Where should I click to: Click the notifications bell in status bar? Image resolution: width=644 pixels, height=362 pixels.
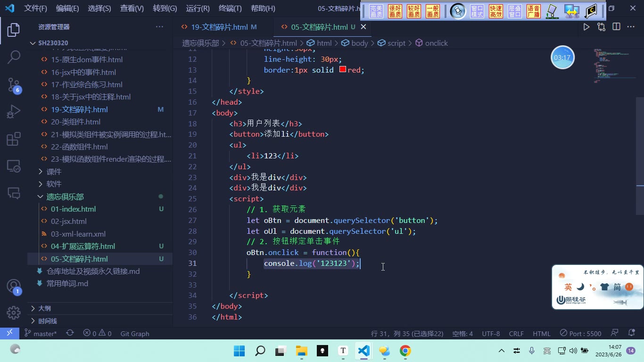tap(632, 333)
